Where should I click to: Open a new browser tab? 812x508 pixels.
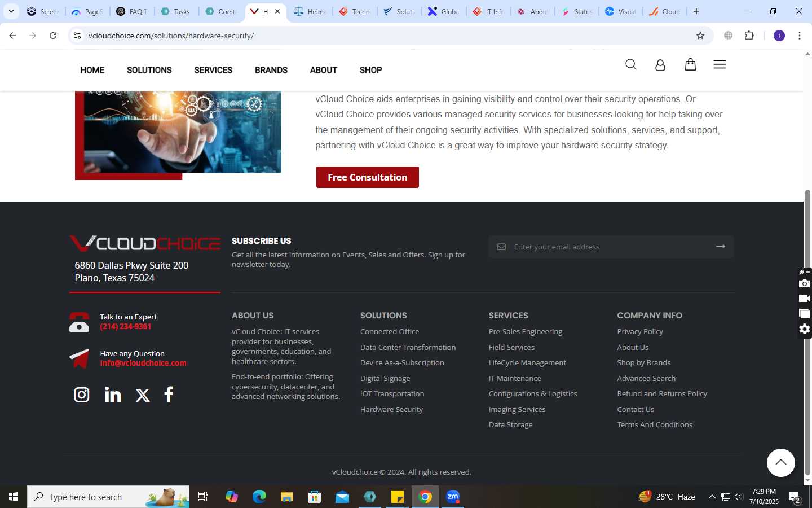(x=696, y=11)
